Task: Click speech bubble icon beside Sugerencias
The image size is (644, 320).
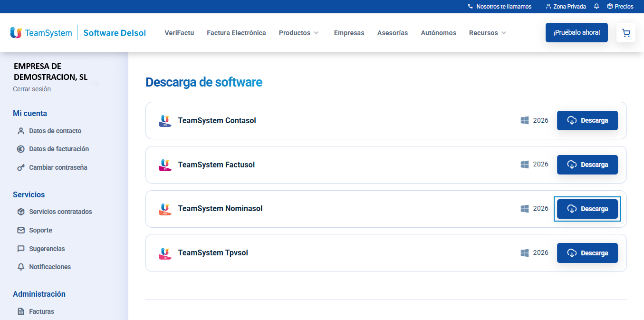Action: pyautogui.click(x=21, y=249)
